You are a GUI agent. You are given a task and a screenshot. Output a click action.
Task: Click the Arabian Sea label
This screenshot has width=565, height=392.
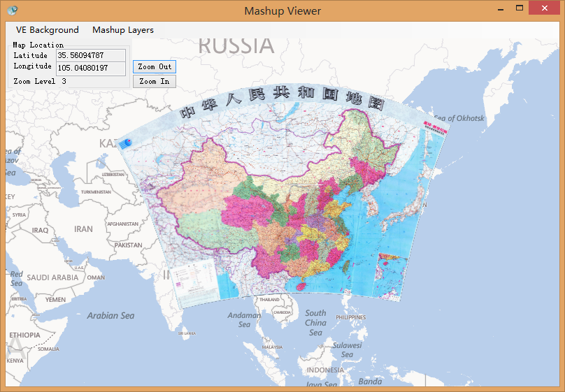point(110,316)
